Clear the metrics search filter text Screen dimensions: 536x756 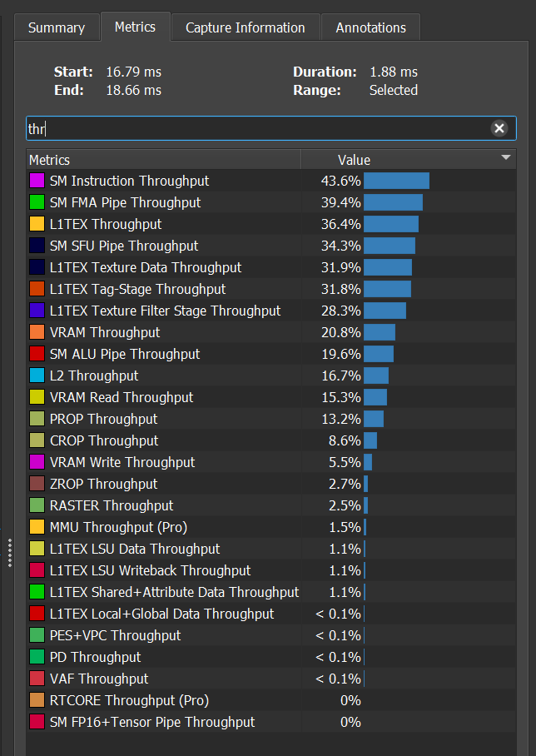pos(499,128)
